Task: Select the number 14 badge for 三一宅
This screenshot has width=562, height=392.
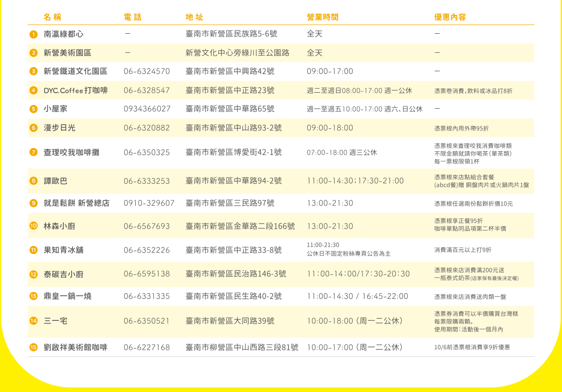Action: pyautogui.click(x=33, y=321)
